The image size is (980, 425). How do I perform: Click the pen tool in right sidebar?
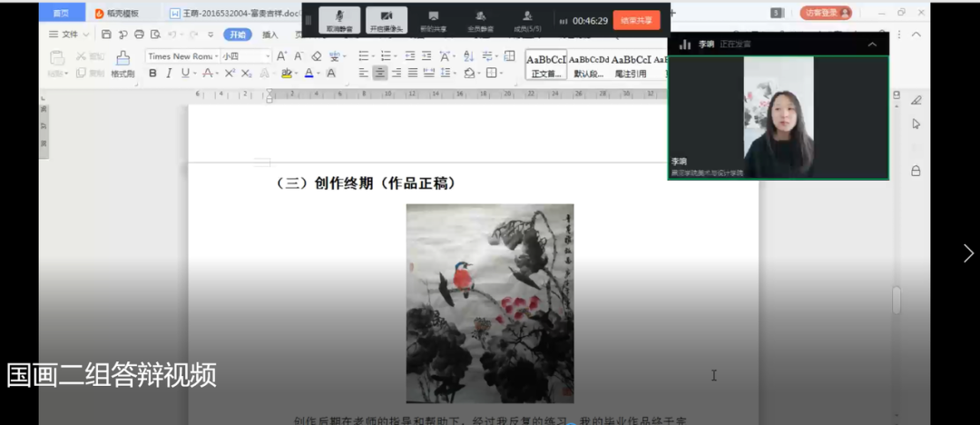coord(916,101)
